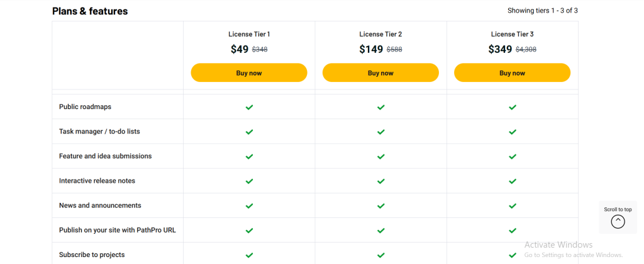Click the Showing tiers 1 - 3 text
The width and height of the screenshot is (644, 264).
pyautogui.click(x=542, y=11)
